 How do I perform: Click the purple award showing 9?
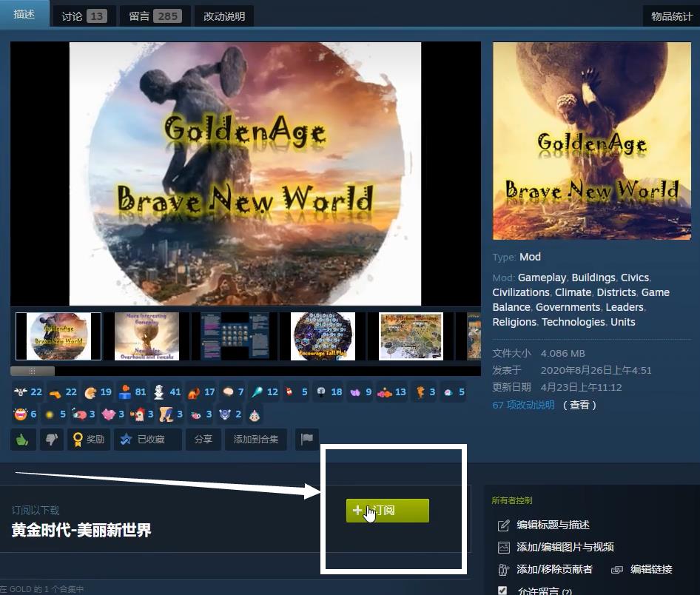coord(360,392)
